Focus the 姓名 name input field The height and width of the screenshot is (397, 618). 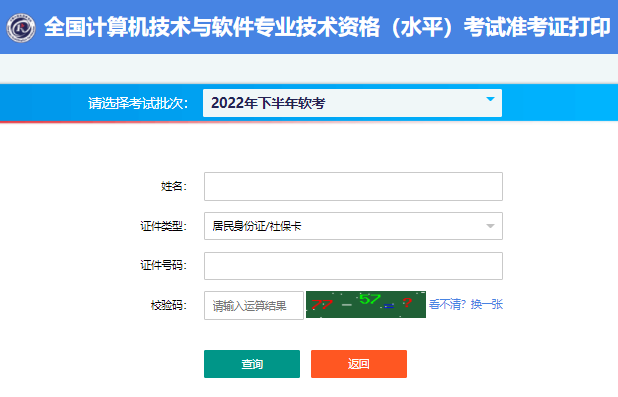[353, 186]
